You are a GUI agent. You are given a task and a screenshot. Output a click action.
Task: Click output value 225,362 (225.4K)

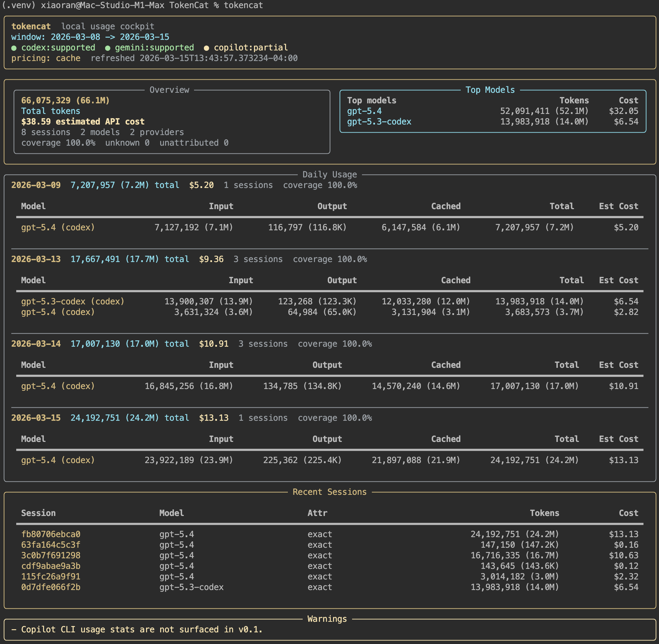pos(302,460)
